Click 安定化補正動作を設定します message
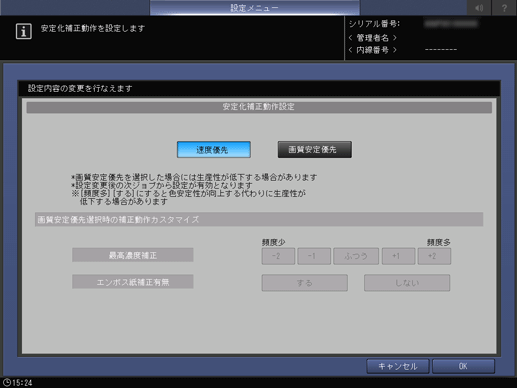Image resolution: width=517 pixels, height=388 pixels. [93, 28]
